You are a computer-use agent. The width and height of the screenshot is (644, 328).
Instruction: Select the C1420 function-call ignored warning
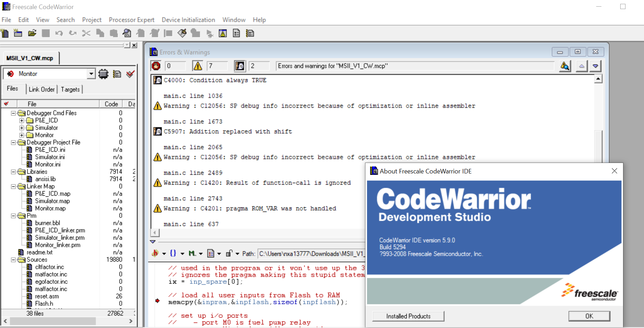pyautogui.click(x=257, y=183)
